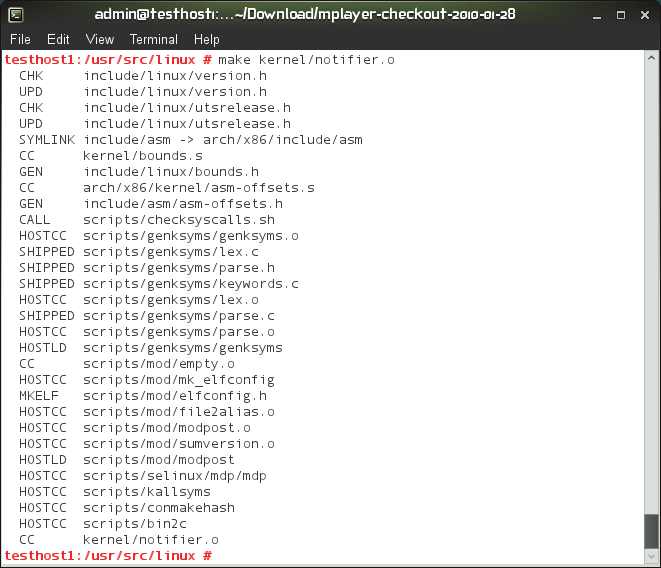Image resolution: width=661 pixels, height=568 pixels.
Task: Click the last 'kernel/notifier.o' CC output line
Action: coord(119,540)
